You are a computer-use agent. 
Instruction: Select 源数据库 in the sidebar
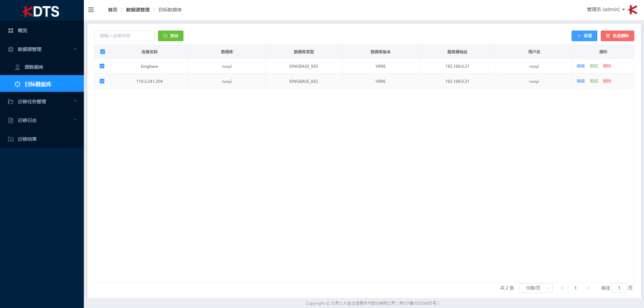pyautogui.click(x=42, y=67)
